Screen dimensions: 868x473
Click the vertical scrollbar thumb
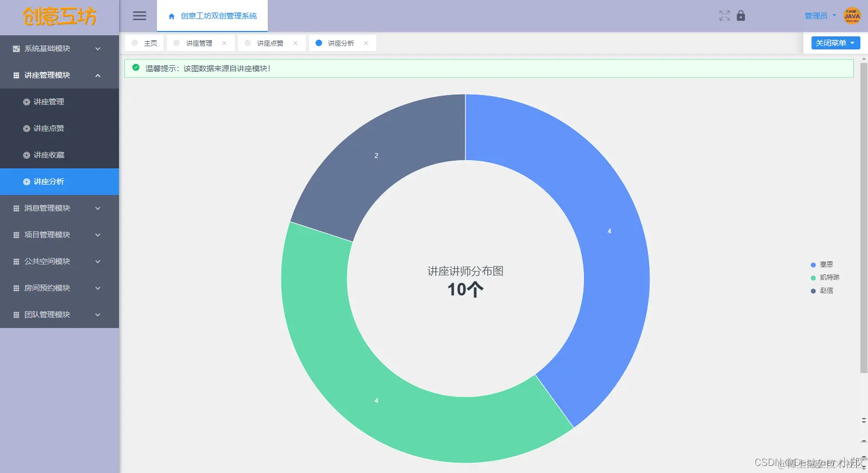[x=864, y=218]
